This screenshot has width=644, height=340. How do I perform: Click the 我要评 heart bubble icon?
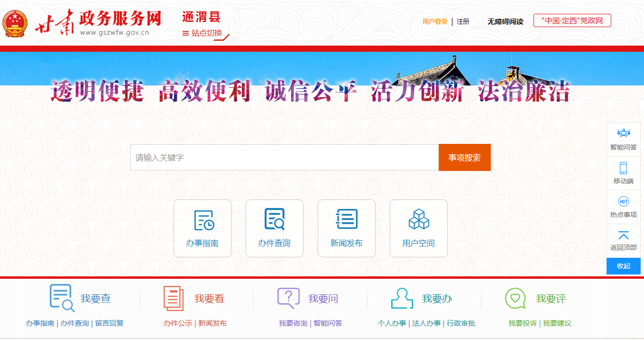point(515,298)
